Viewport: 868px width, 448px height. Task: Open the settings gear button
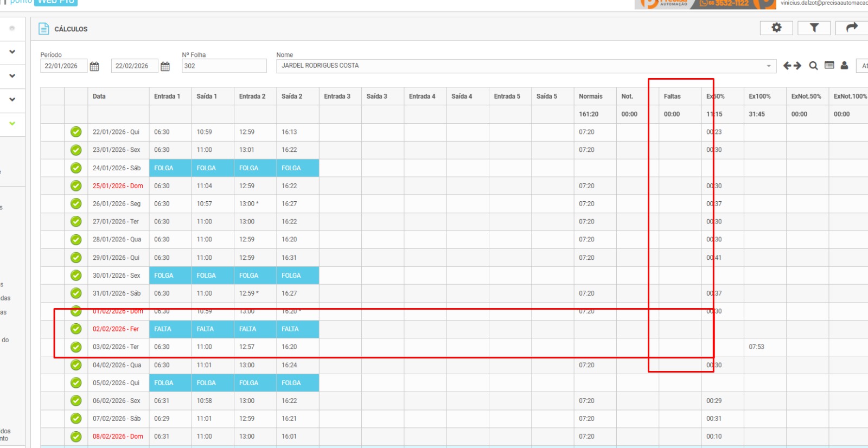coord(776,28)
